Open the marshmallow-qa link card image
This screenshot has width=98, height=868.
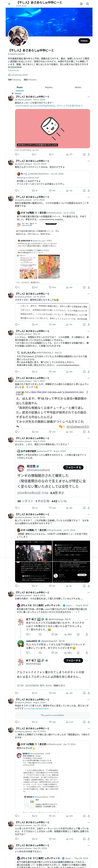52,128
